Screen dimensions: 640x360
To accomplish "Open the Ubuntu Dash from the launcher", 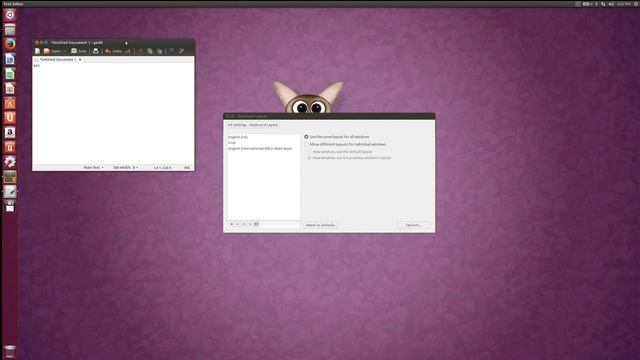I will (10, 15).
